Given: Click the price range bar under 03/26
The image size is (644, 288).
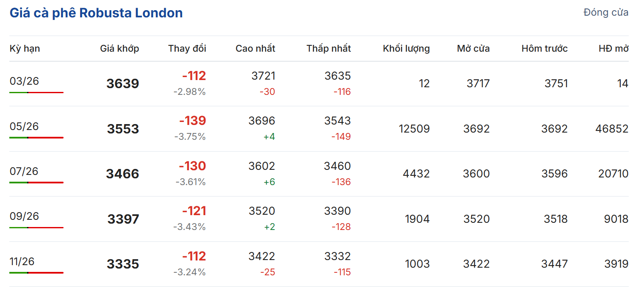Looking at the screenshot, I should 36,92.
